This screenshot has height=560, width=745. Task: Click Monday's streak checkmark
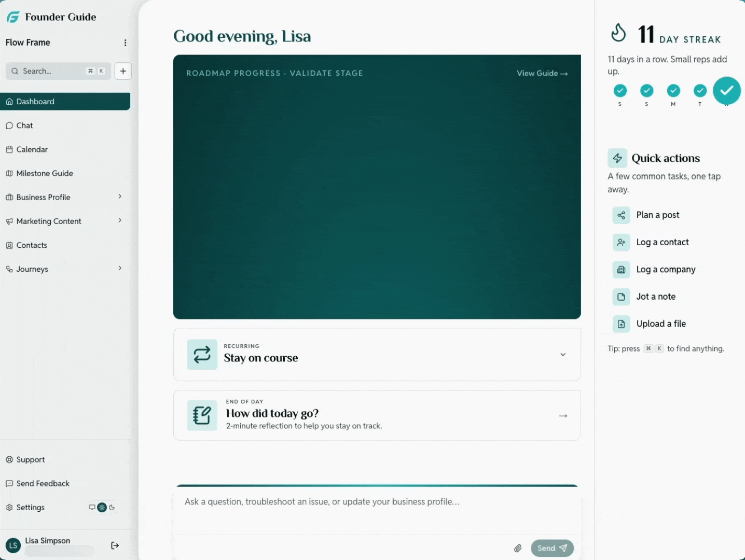pos(673,91)
